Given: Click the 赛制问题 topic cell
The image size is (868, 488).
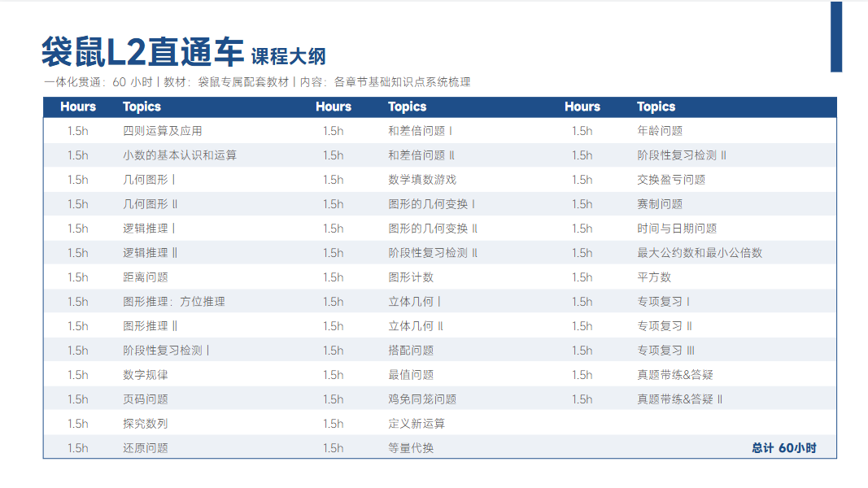Looking at the screenshot, I should pyautogui.click(x=659, y=204).
